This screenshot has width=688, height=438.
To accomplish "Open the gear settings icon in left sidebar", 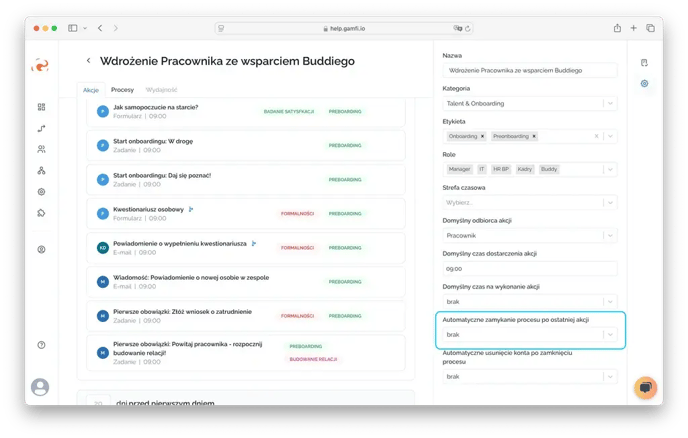I will [x=41, y=191].
